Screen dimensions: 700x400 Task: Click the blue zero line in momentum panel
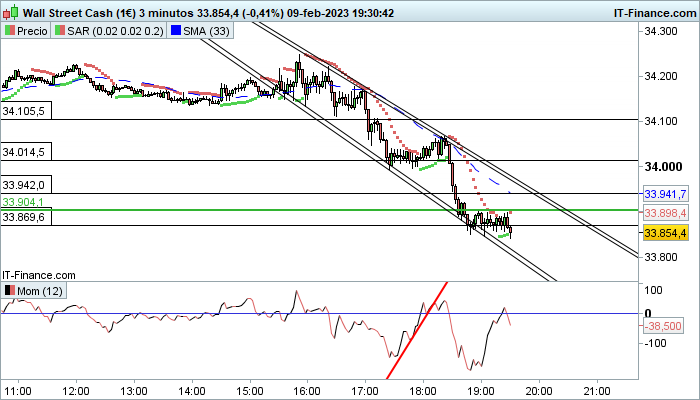click(319, 313)
